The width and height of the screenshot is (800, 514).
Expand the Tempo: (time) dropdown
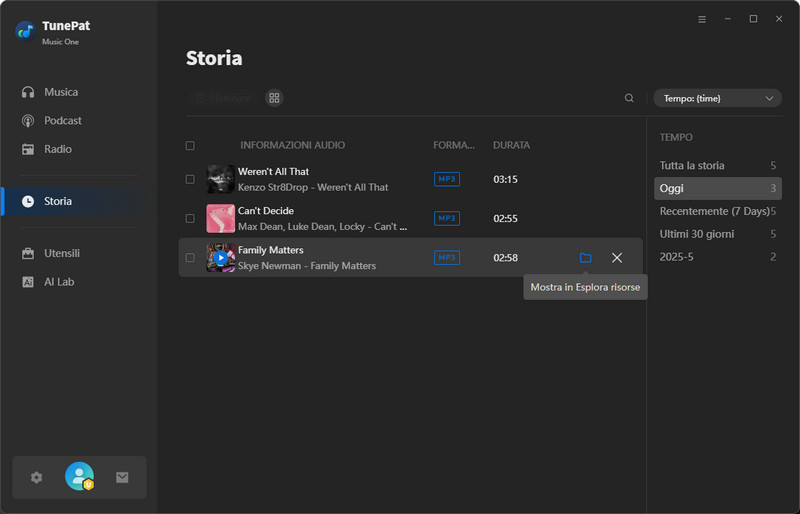tap(717, 98)
